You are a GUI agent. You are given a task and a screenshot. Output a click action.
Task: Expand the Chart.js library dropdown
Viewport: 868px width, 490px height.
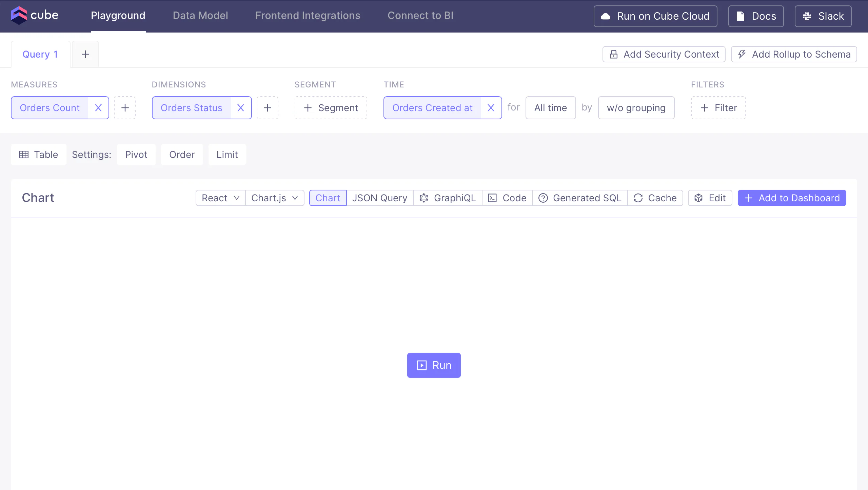(275, 198)
